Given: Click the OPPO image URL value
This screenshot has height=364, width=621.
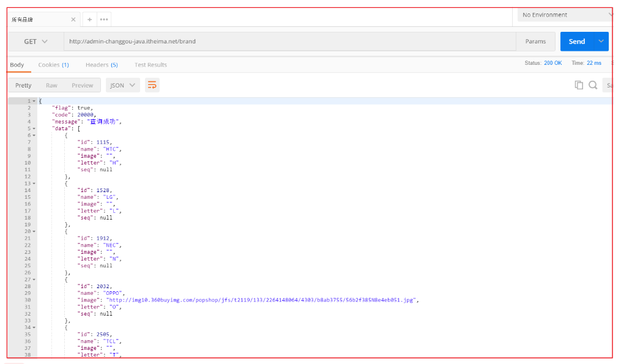Looking at the screenshot, I should pos(262,300).
